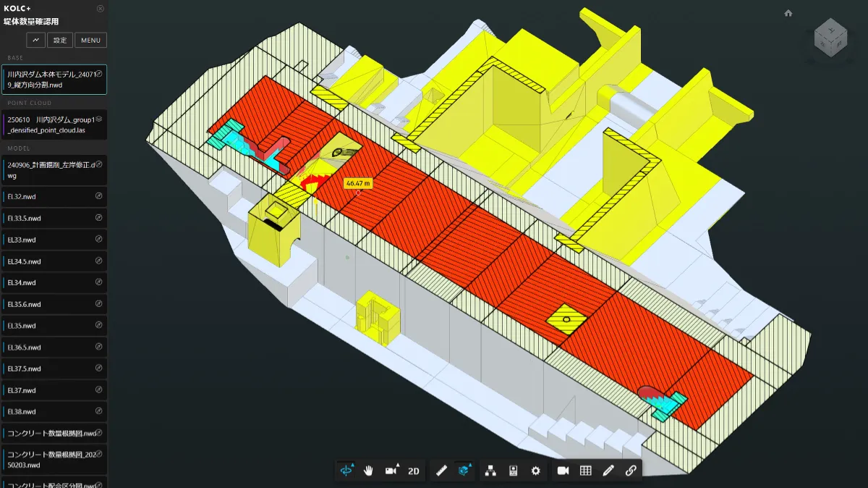This screenshot has height=488, width=868.
Task: Toggle the section box cube tool
Action: pos(464,471)
